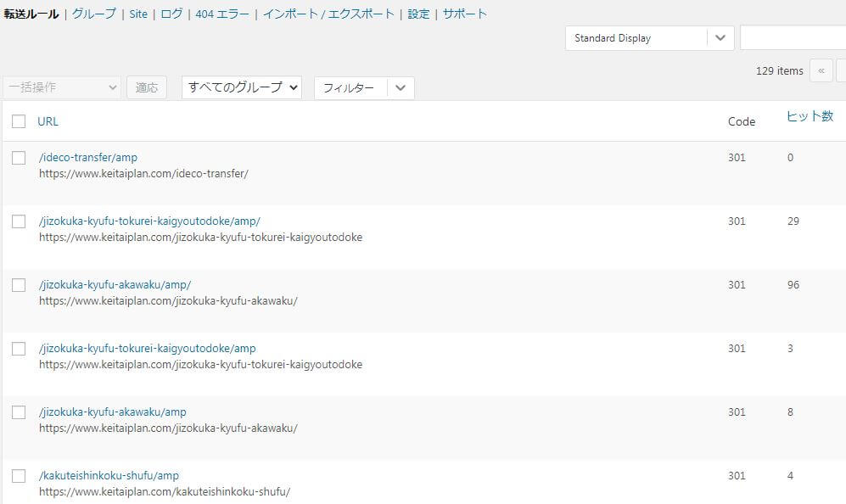Viewport: 846px width, 504px height.
Task: Click target URL https://www.keitaiplan.com/ideco-transfer/
Action: pyautogui.click(x=143, y=174)
